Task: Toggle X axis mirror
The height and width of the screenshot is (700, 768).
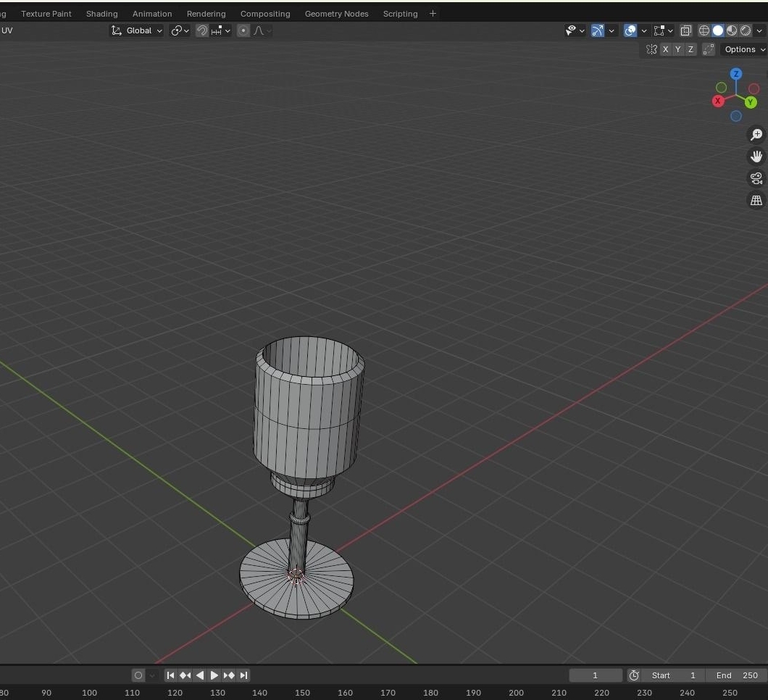Action: pyautogui.click(x=665, y=49)
